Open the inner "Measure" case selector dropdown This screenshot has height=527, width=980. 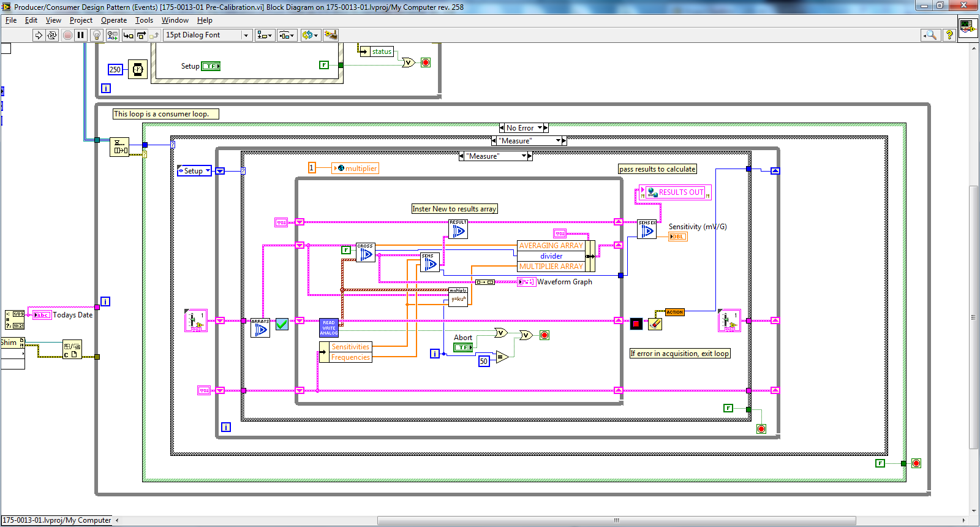click(x=524, y=156)
